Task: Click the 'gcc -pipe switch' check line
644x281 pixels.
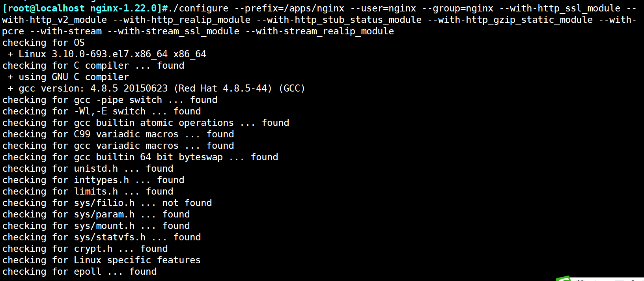Action: (x=110, y=100)
